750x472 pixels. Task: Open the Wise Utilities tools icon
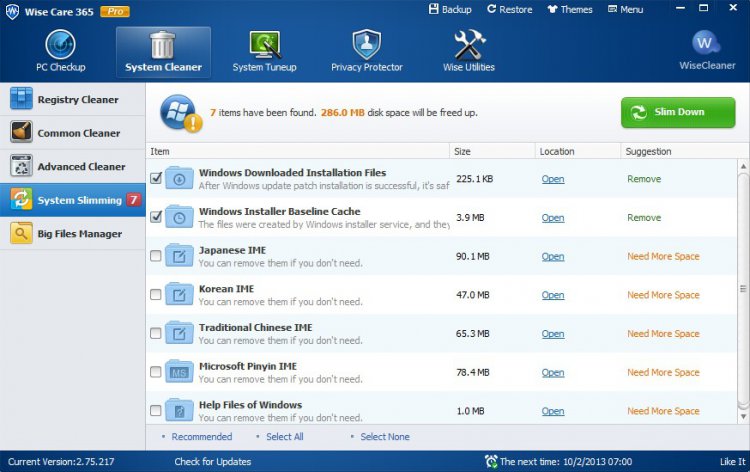pos(469,44)
